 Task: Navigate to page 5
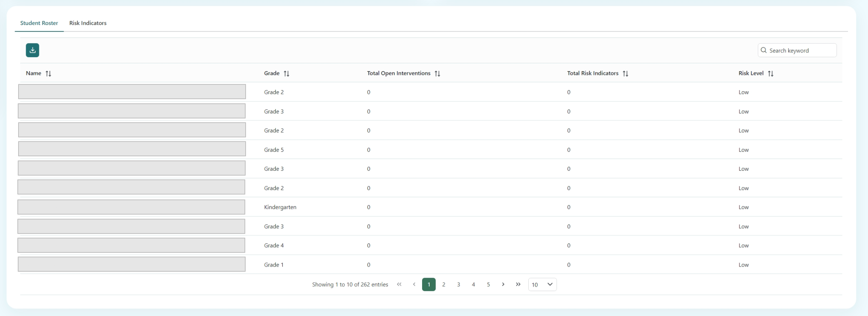(x=488, y=285)
